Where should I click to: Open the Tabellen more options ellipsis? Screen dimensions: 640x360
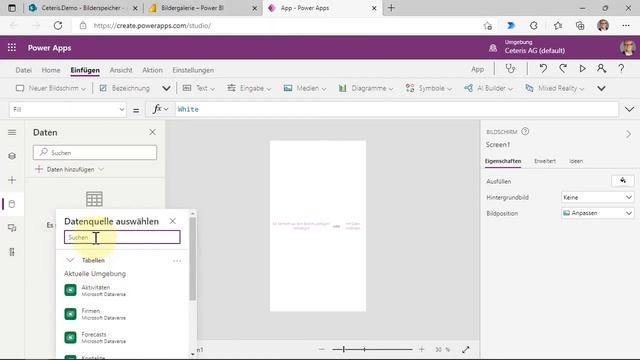pyautogui.click(x=177, y=260)
